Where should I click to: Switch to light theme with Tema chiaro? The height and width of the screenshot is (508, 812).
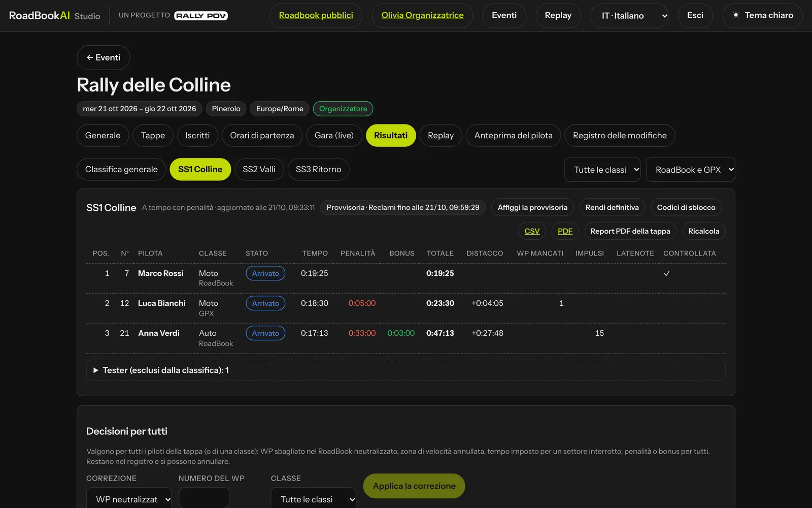762,16
